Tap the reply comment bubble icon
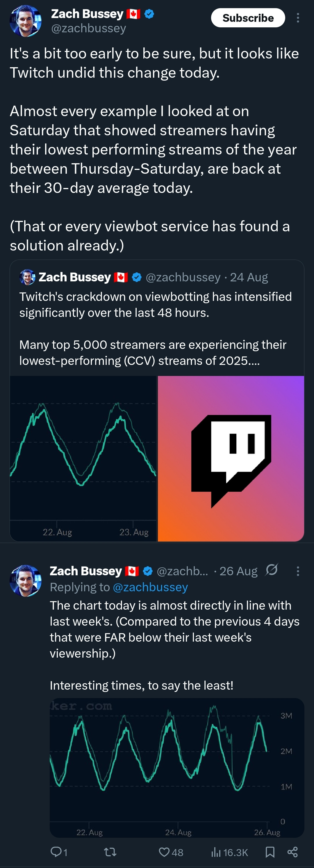Image resolution: width=314 pixels, height=868 pixels. pos(55,852)
